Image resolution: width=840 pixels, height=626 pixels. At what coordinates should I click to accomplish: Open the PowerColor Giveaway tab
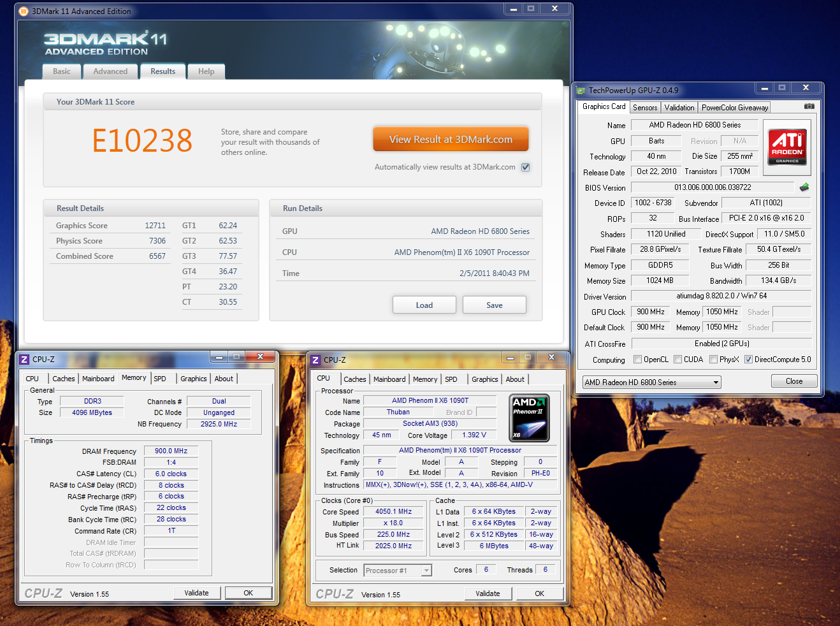click(x=735, y=108)
